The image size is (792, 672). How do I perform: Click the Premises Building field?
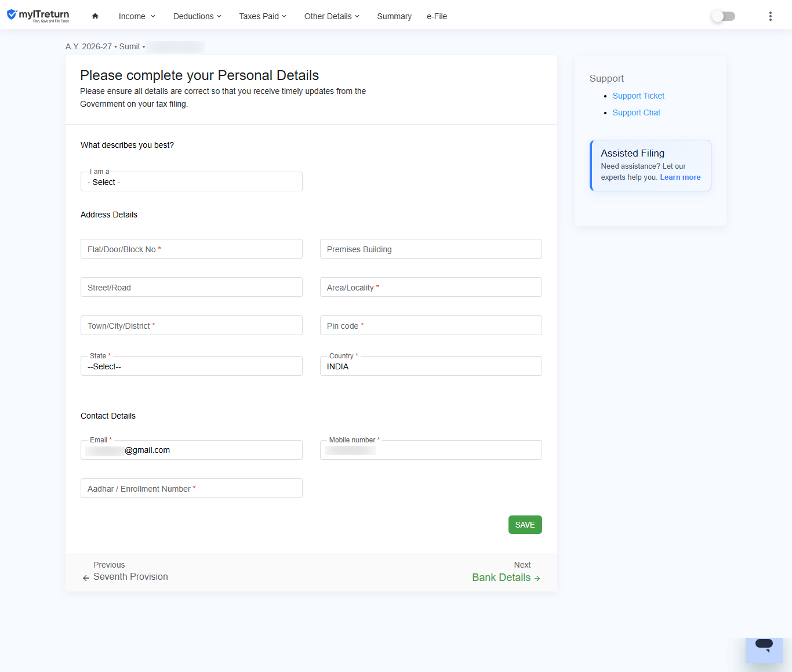click(431, 249)
